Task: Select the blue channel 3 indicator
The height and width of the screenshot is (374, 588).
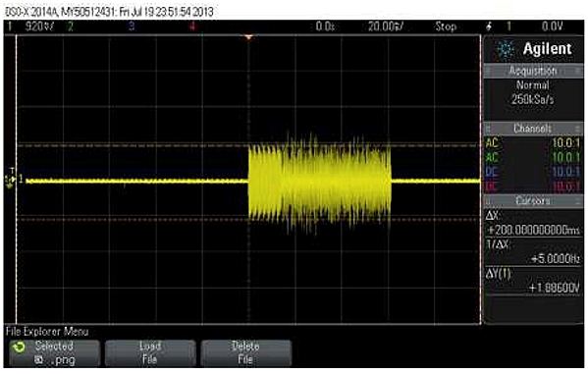Action: pyautogui.click(x=132, y=27)
